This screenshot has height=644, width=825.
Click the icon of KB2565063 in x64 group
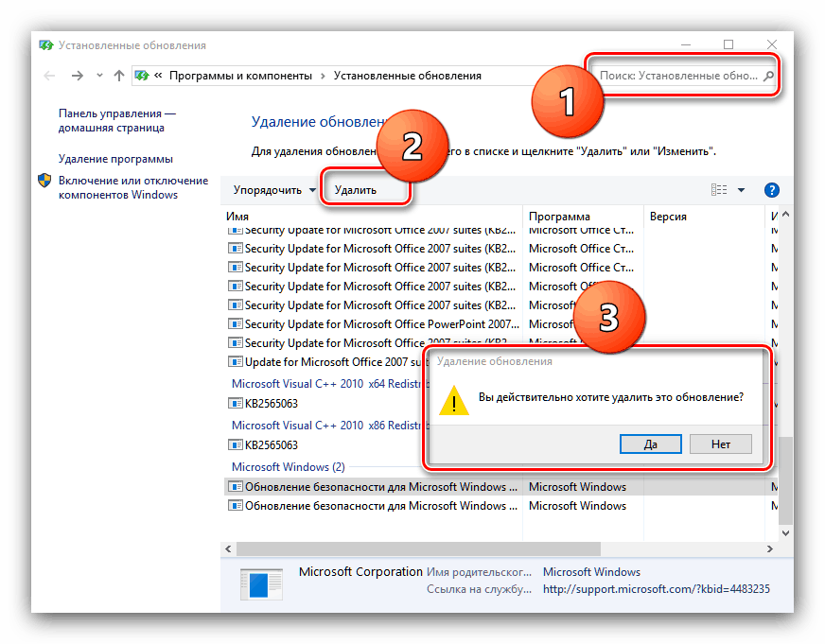(235, 403)
